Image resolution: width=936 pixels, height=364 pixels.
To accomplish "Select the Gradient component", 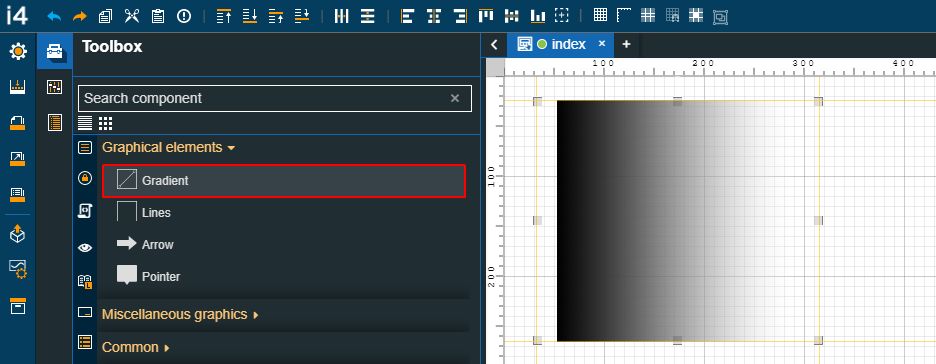I will tap(284, 181).
